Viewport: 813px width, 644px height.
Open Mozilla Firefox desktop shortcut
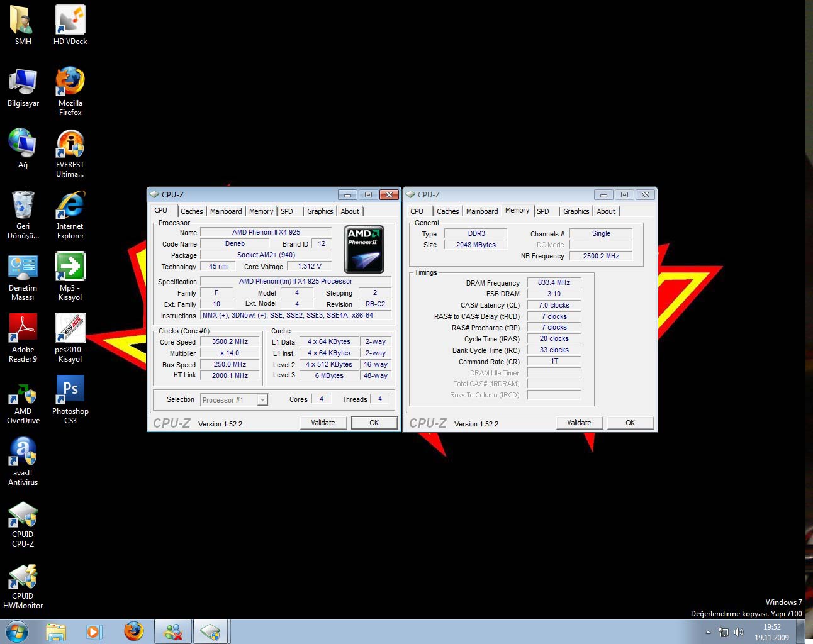[70, 91]
